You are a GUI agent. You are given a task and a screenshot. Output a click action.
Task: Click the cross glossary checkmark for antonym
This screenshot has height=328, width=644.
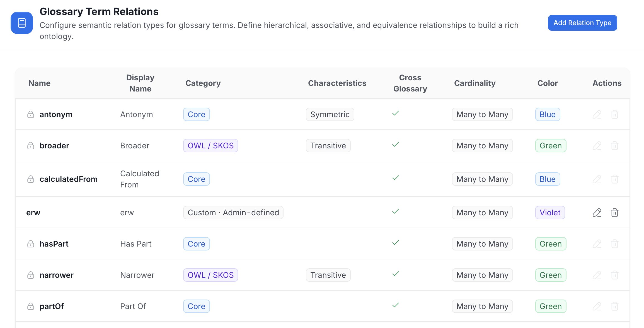coord(396,113)
